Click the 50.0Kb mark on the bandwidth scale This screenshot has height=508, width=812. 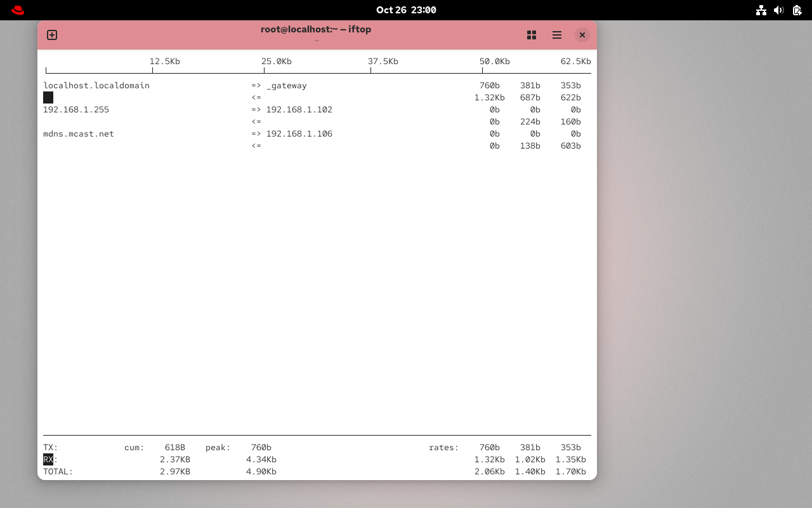click(x=495, y=61)
